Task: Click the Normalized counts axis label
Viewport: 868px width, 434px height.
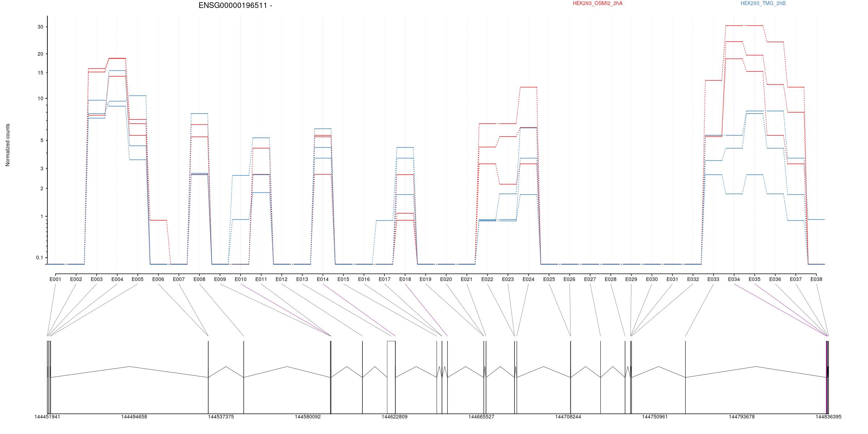Action: [x=8, y=145]
